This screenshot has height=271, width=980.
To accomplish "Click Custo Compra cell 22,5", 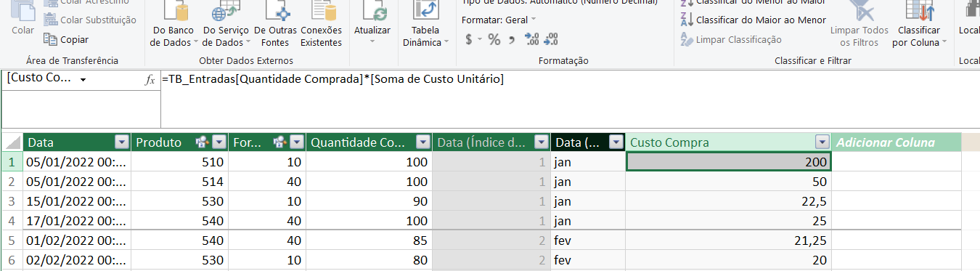I will tap(728, 201).
